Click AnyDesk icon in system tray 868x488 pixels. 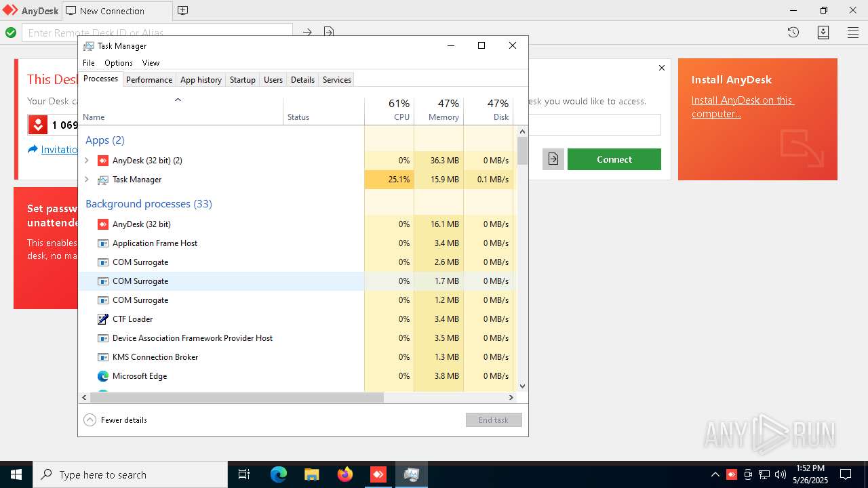732,474
